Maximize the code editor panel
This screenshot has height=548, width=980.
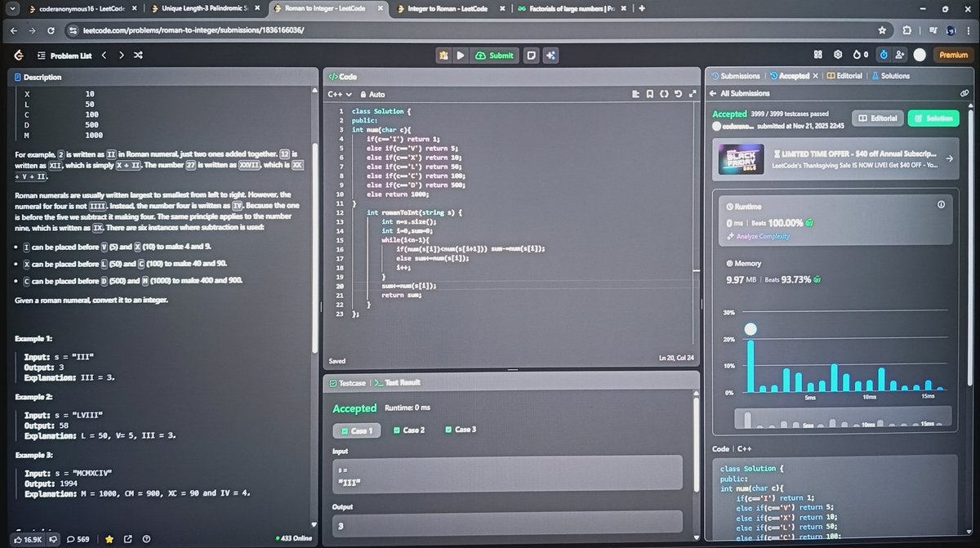[x=692, y=94]
